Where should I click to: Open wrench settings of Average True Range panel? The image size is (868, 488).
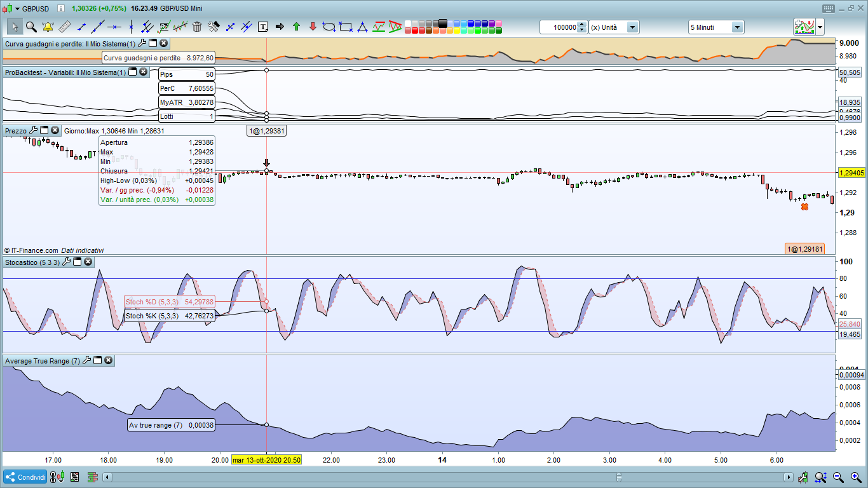pyautogui.click(x=86, y=360)
